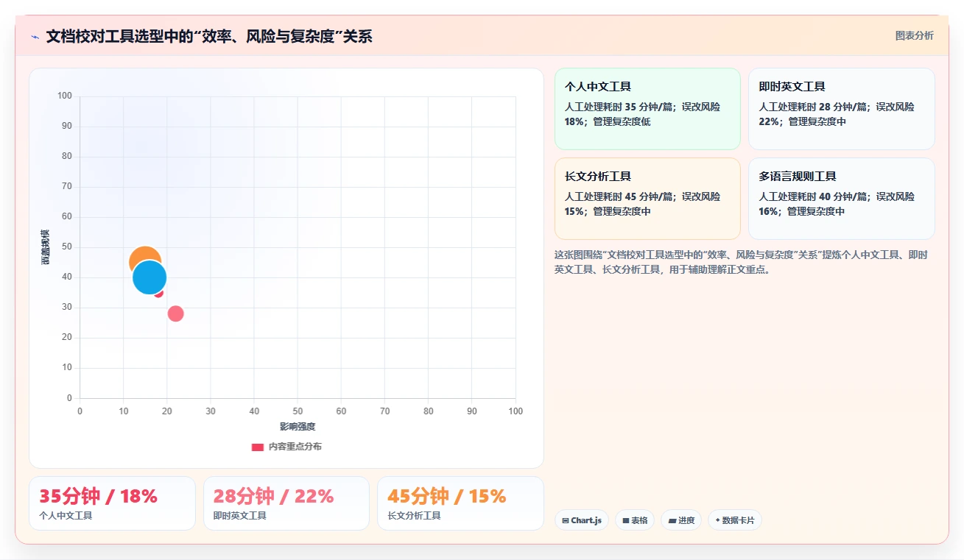The image size is (964, 560).
Task: Open the 长文分析工具 info card
Action: [647, 199]
